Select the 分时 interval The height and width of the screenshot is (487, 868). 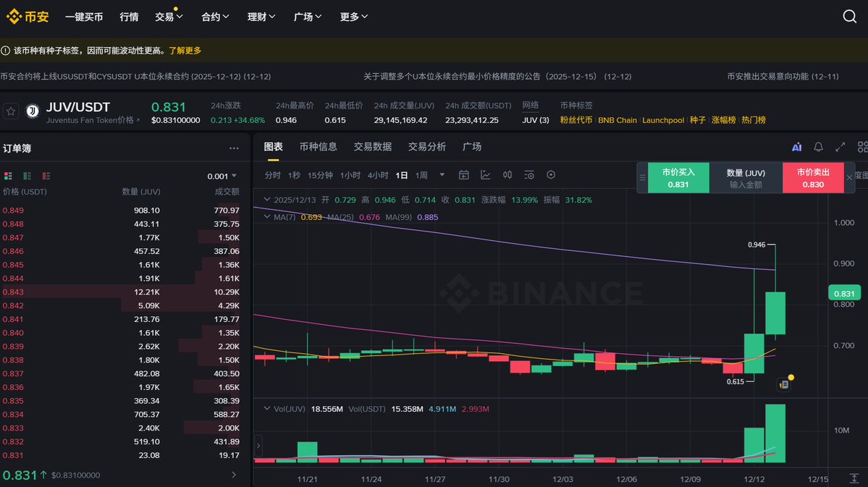point(272,175)
